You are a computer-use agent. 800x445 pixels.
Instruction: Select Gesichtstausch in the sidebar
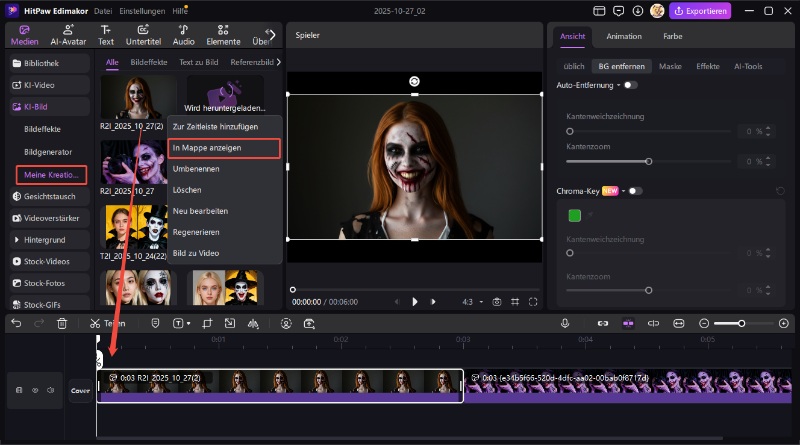49,196
